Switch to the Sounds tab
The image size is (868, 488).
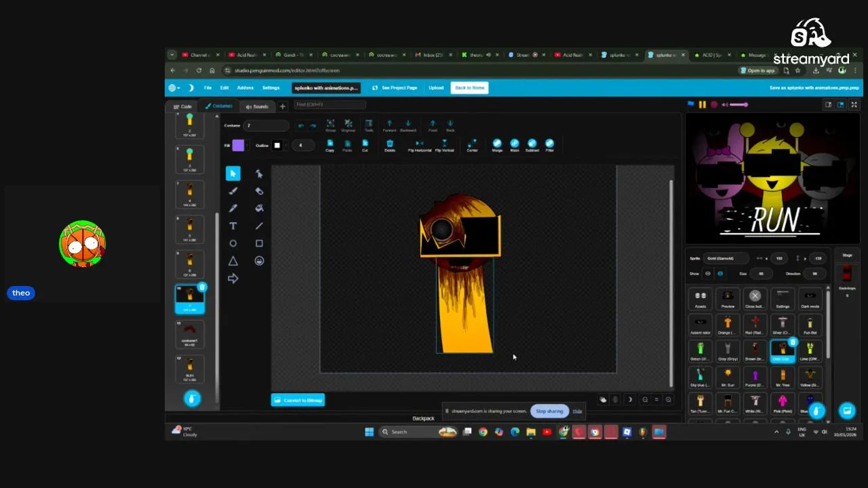[x=257, y=106]
